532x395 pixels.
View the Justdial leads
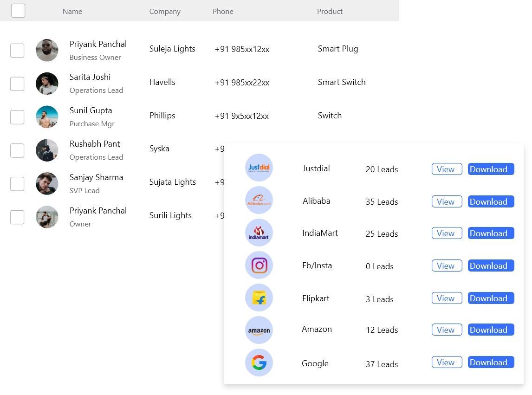coord(447,169)
